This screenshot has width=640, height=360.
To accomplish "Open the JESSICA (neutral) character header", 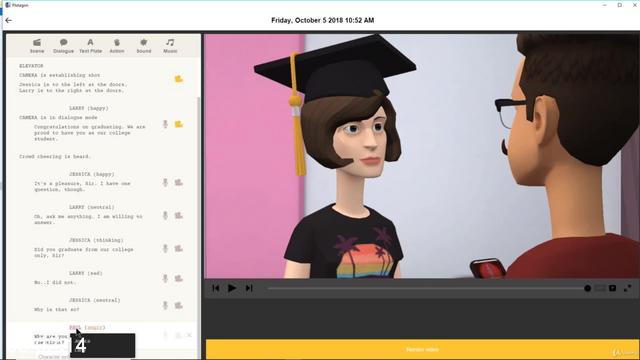I will pyautogui.click(x=94, y=300).
